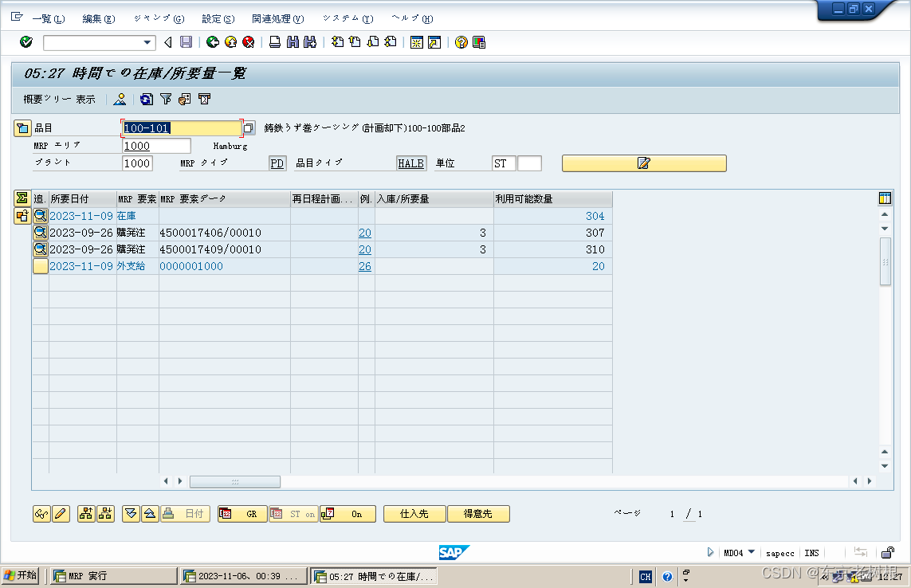The height and width of the screenshot is (588, 911).
Task: Expand details for the 在庫 row
Action: [x=40, y=215]
